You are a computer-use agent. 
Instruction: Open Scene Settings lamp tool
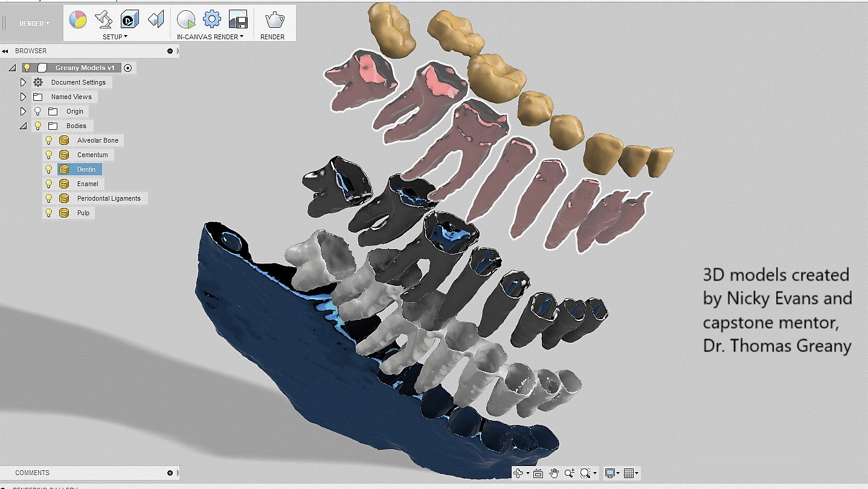pos(104,19)
